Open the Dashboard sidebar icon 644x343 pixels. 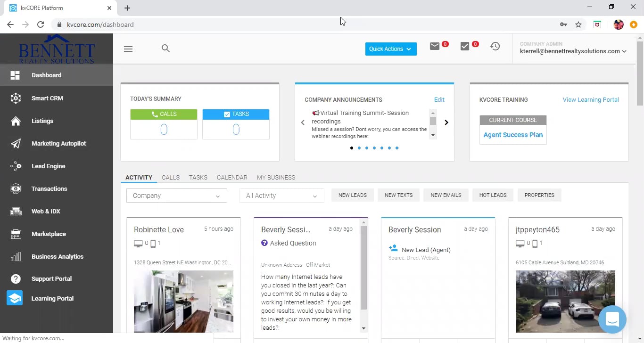pos(15,75)
